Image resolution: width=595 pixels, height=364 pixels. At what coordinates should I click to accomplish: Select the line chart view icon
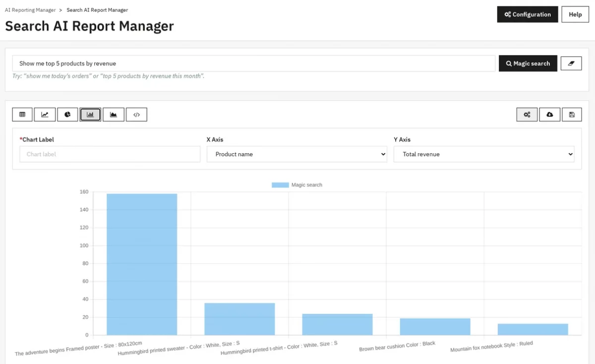45,115
